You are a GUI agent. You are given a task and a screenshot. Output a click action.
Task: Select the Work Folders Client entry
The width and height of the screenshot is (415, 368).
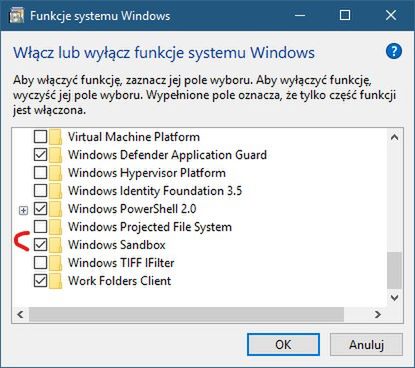tap(120, 281)
